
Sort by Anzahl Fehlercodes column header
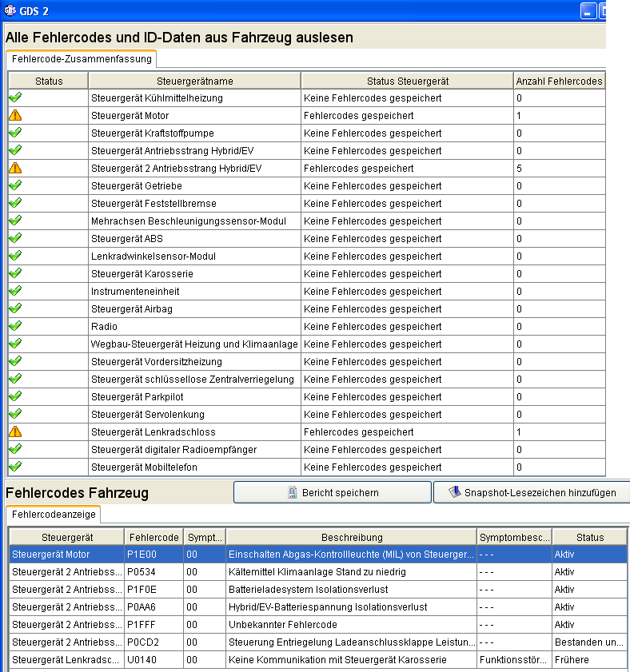click(x=559, y=81)
